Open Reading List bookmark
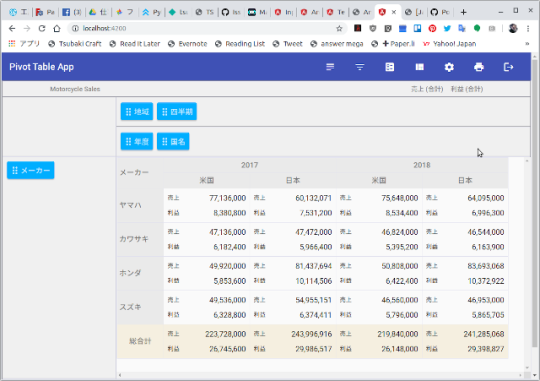 coord(240,44)
